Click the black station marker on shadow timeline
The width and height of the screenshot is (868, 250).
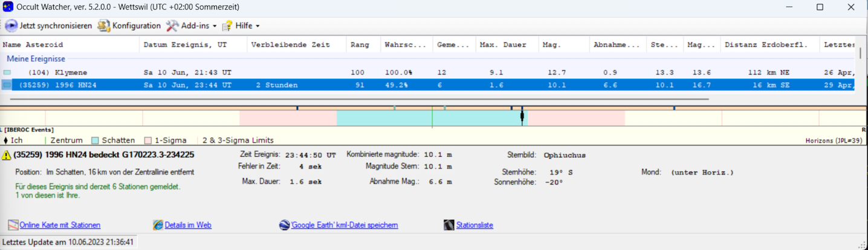pos(522,117)
